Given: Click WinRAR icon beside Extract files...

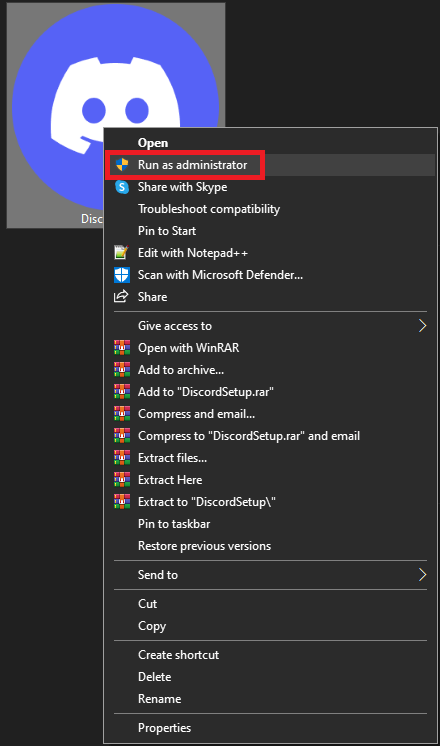Looking at the screenshot, I should pyautogui.click(x=122, y=458).
